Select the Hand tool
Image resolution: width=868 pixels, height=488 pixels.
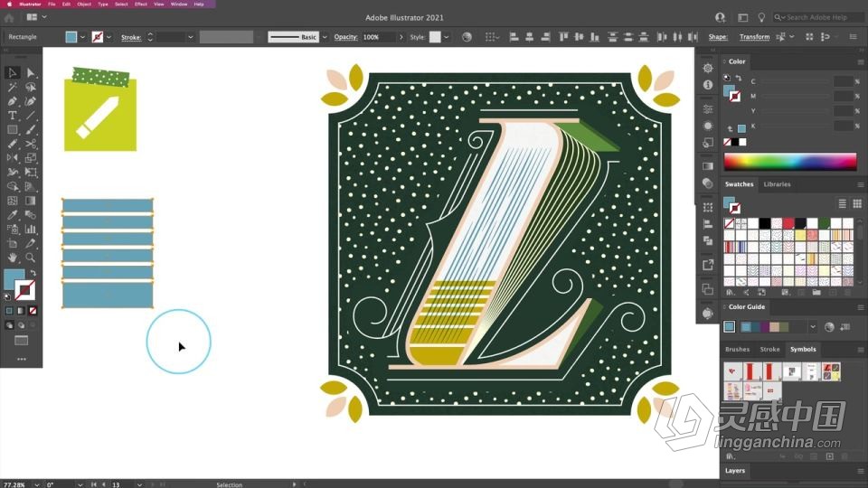click(12, 258)
